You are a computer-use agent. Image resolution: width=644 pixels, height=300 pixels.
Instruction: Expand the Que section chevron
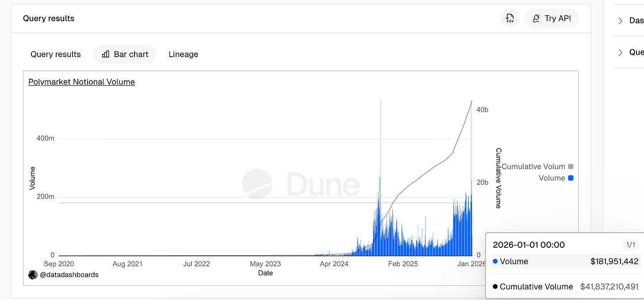620,52
